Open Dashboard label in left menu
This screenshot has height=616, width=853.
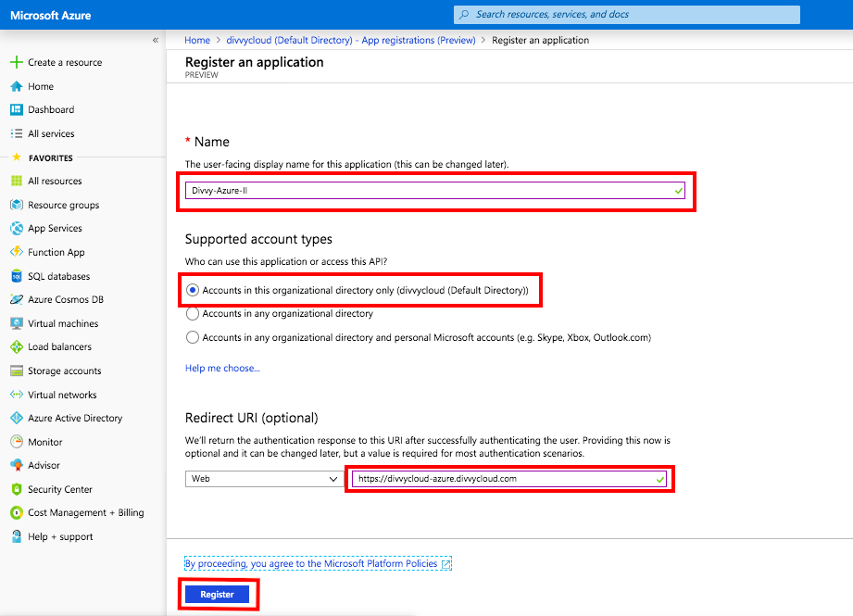(x=51, y=109)
